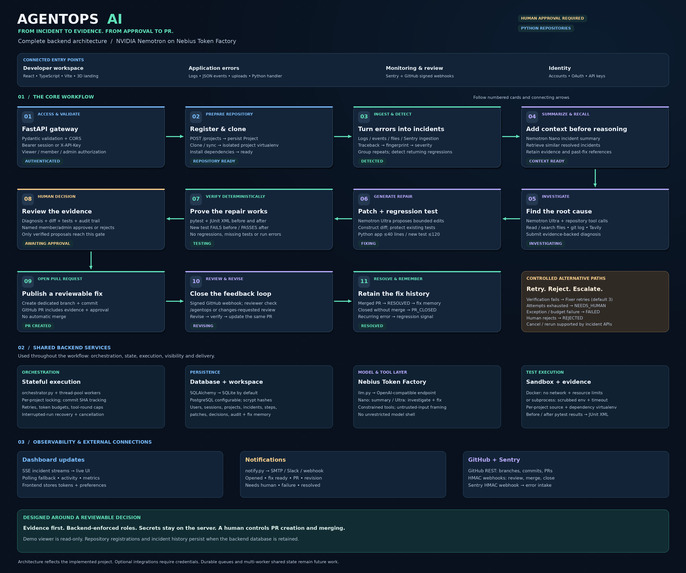Click the PR CREATED status tag
Image resolution: width=686 pixels, height=573 pixels.
tap(38, 326)
